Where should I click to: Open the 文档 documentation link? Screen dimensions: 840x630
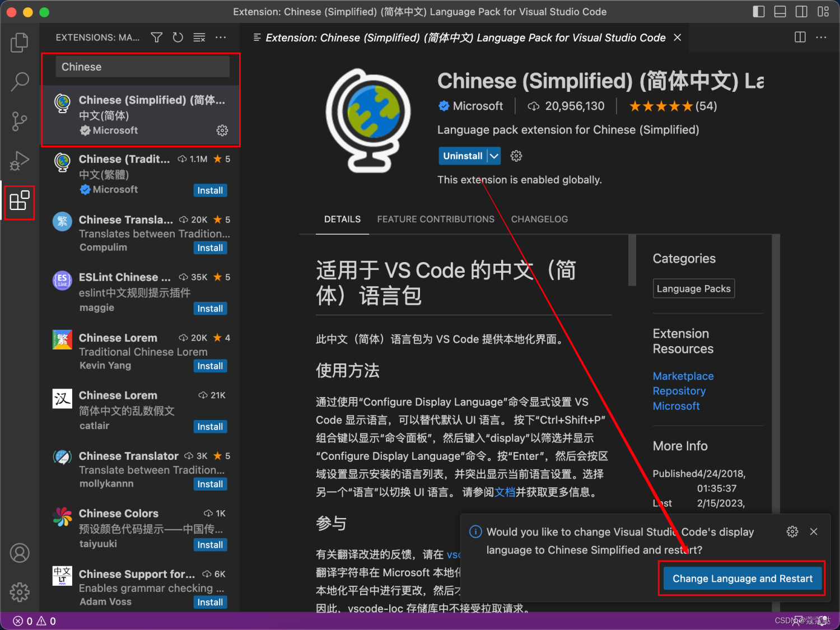click(x=505, y=492)
